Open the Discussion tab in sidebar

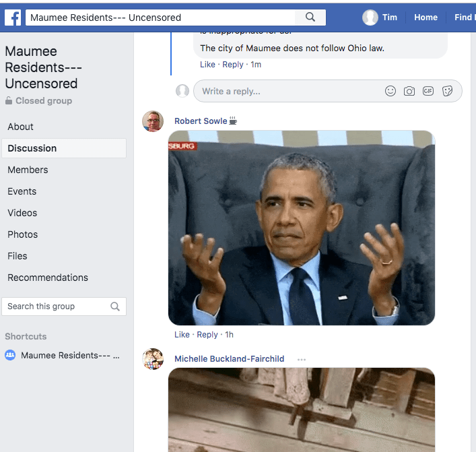32,148
